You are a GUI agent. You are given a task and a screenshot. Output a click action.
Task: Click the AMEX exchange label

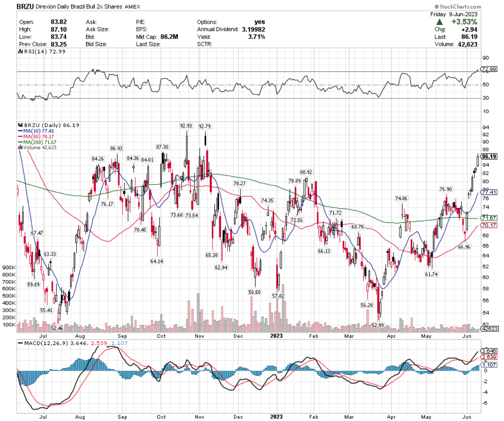[133, 7]
